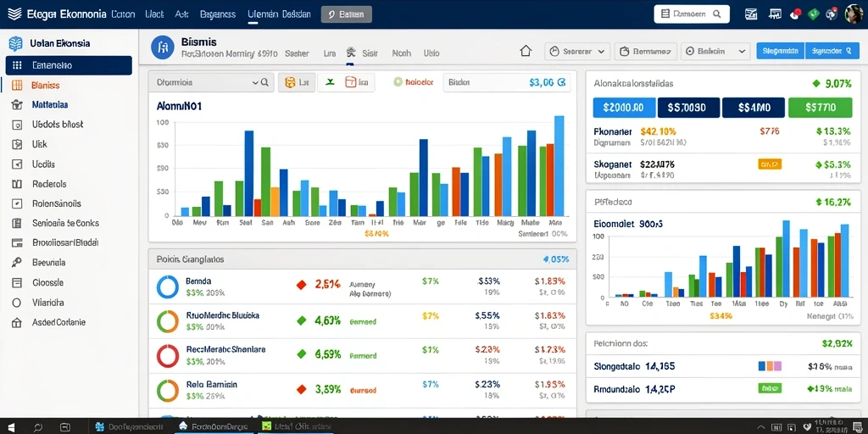The height and width of the screenshot is (434, 868).
Task: Open the Bagenss top menu item
Action: coord(218,14)
